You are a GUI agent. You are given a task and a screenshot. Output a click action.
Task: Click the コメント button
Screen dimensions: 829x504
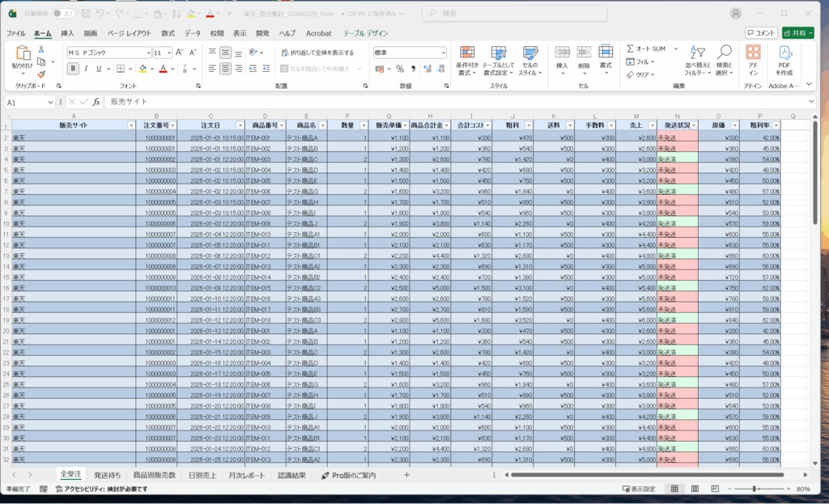coord(763,33)
